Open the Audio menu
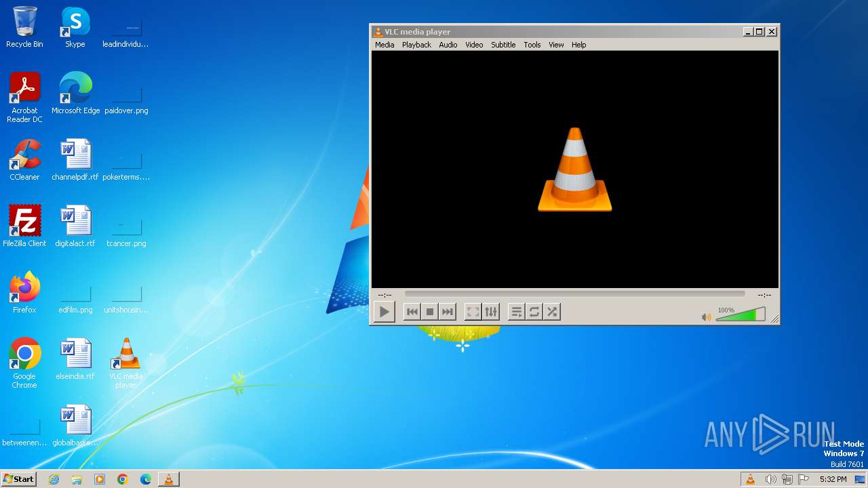The image size is (868, 488). [x=448, y=45]
